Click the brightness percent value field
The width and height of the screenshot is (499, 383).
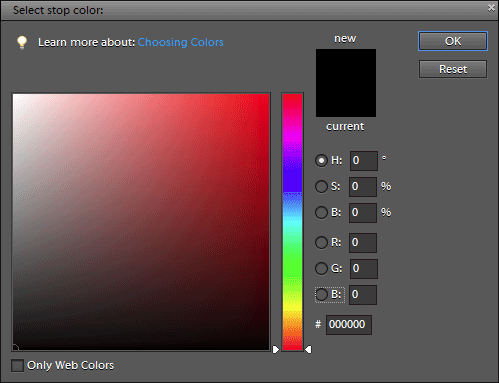363,213
